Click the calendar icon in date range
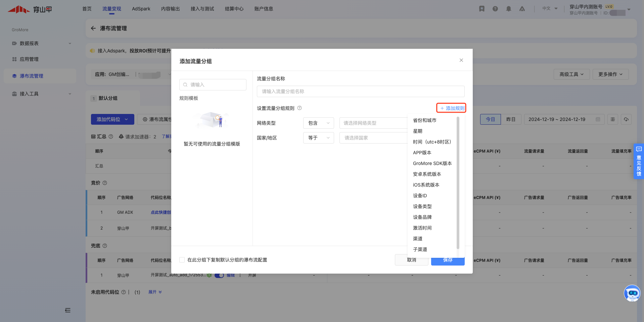 click(x=598, y=119)
